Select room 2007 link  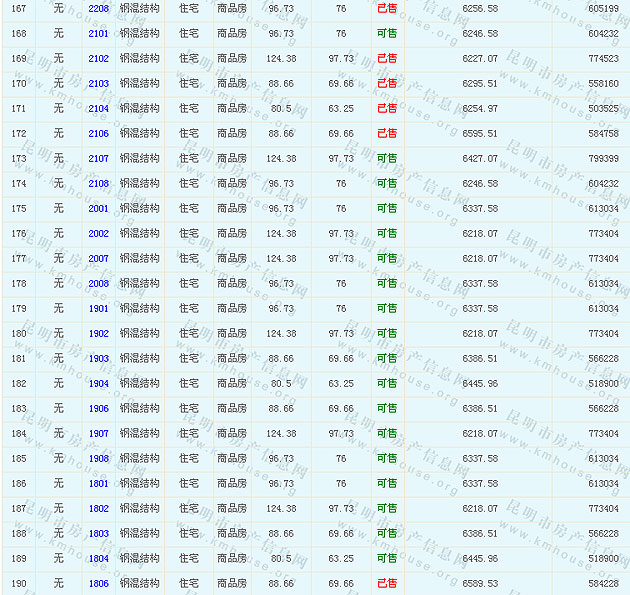(x=98, y=258)
